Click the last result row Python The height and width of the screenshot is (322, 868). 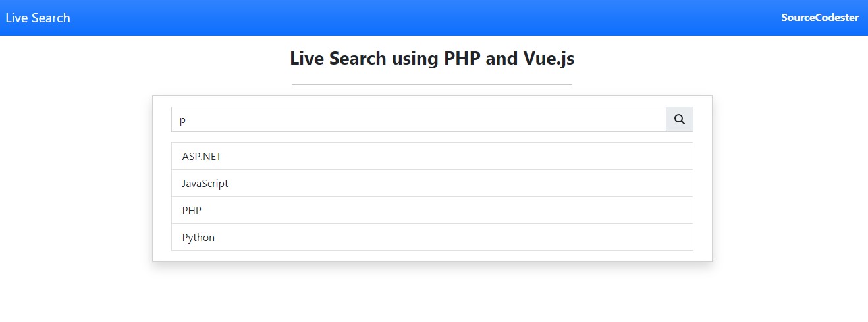[x=432, y=237]
